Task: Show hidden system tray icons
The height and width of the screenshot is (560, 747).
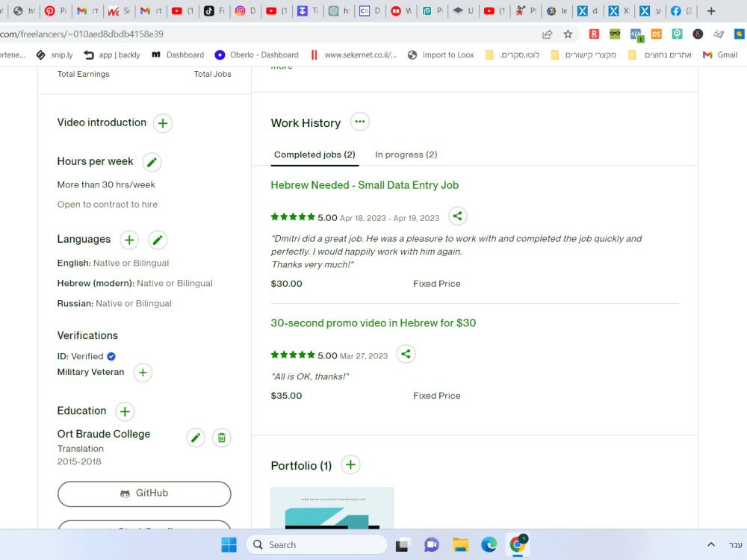Action: 711,545
